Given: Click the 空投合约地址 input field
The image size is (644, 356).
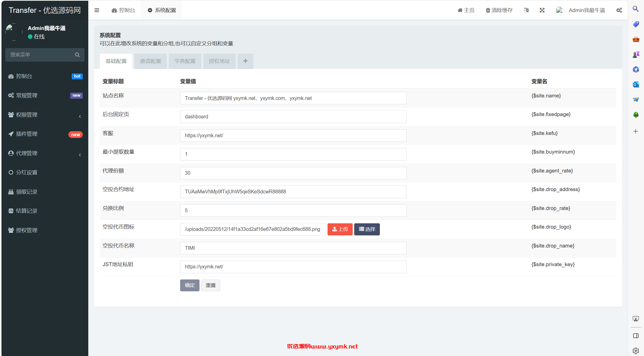Looking at the screenshot, I should (293, 192).
